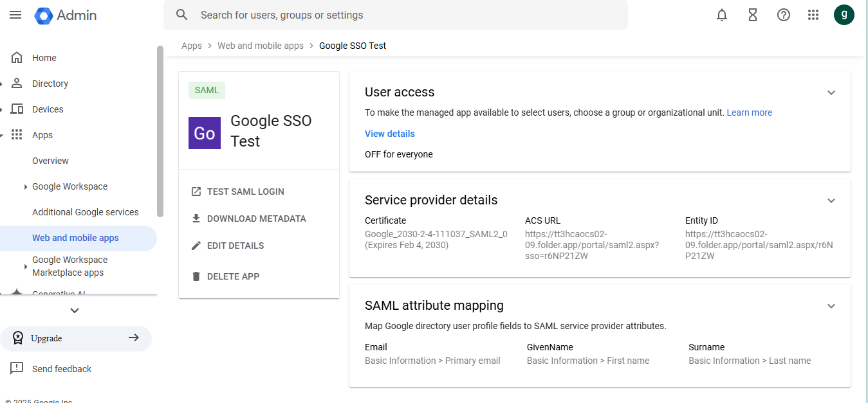
Task: Click the Test SAML Login external-link icon
Action: click(x=196, y=192)
